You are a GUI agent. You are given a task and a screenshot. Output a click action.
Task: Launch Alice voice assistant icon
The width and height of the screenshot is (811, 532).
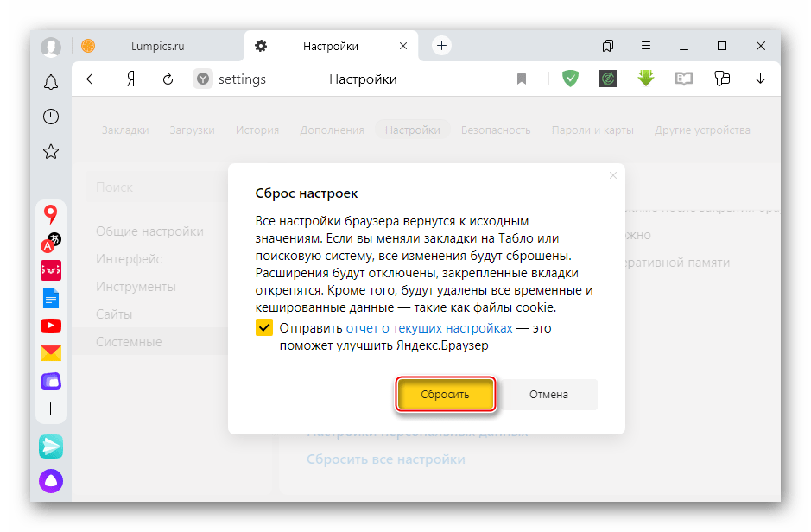click(x=51, y=481)
